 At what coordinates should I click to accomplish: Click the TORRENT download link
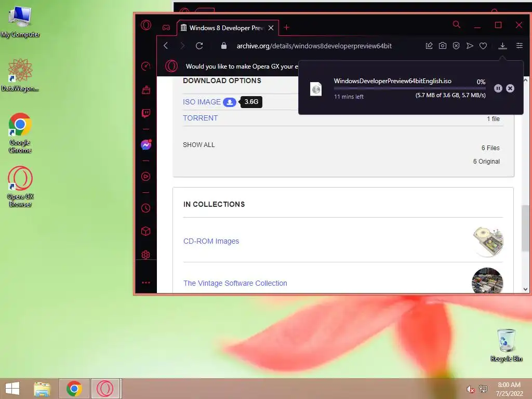tap(200, 118)
